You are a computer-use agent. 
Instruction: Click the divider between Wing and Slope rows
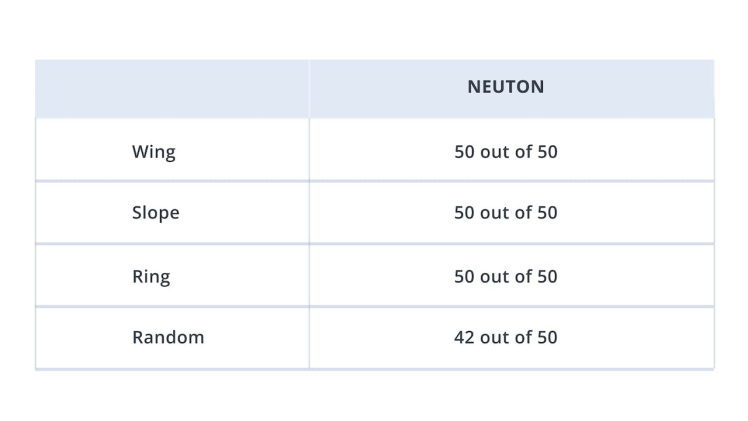(374, 181)
